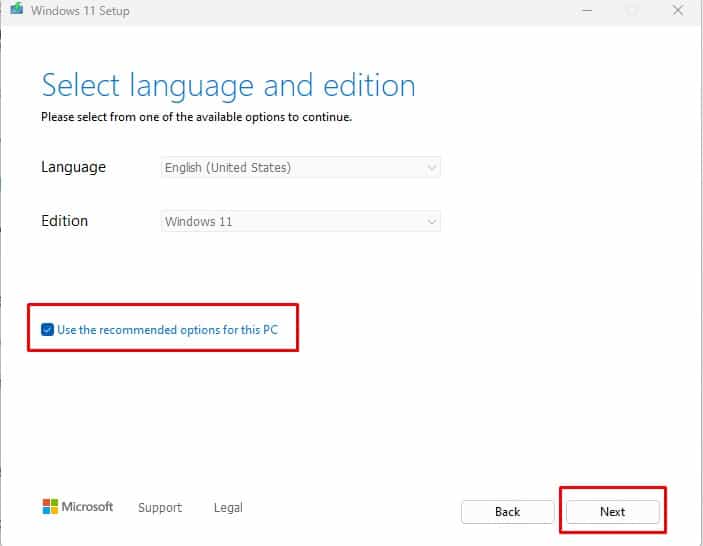Click the 'Language' field label

pyautogui.click(x=74, y=167)
